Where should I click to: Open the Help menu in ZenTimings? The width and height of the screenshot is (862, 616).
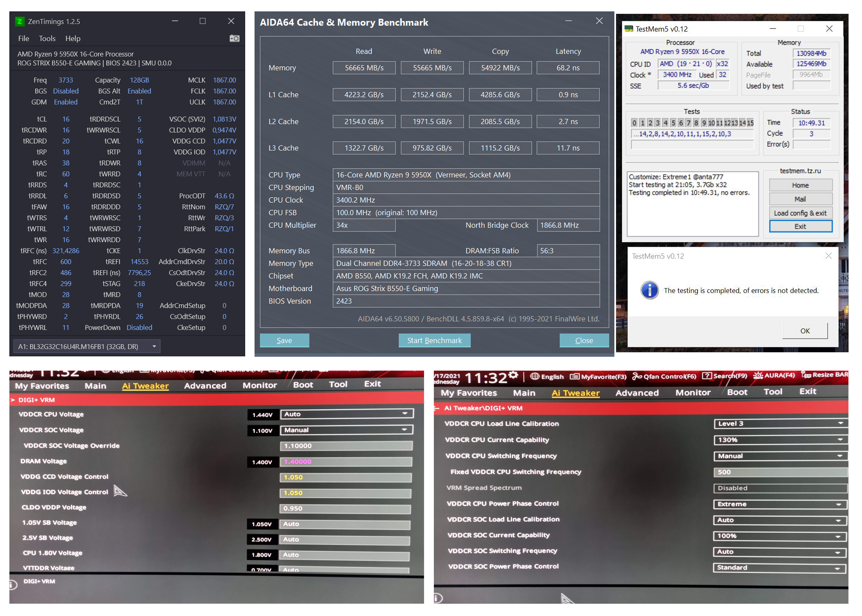73,38
